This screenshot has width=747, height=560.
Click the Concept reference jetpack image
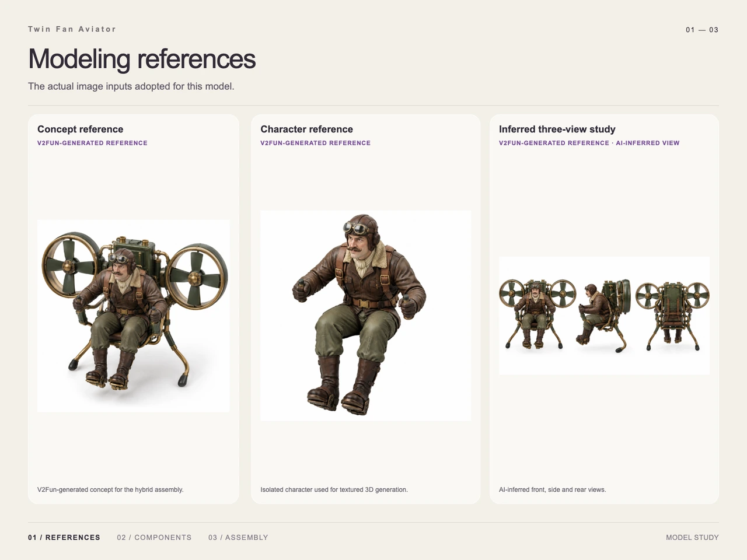tap(133, 316)
